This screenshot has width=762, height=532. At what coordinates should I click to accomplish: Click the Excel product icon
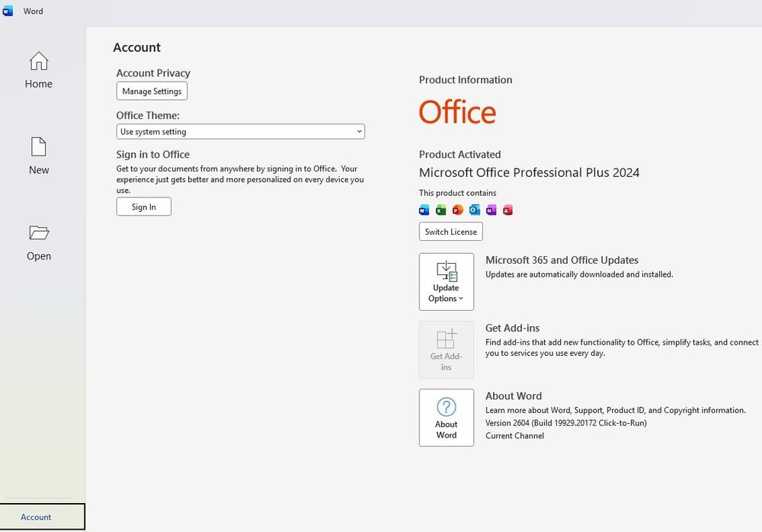click(440, 210)
